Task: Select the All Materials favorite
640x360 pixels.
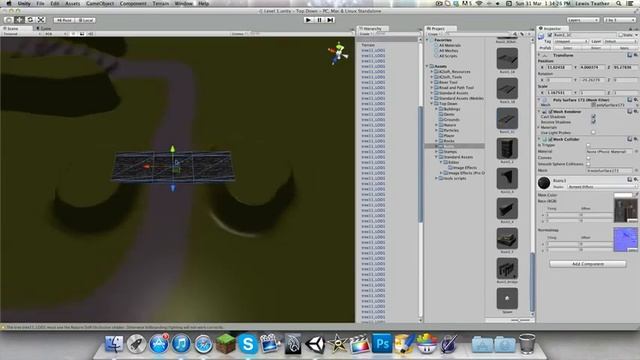Action: (450, 45)
